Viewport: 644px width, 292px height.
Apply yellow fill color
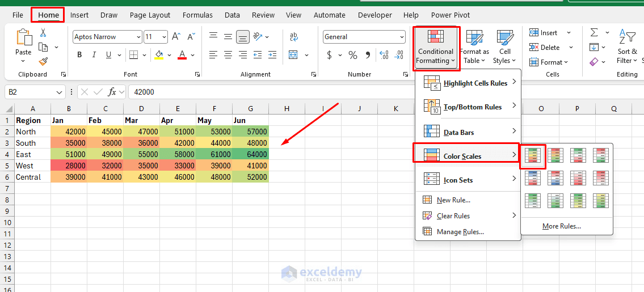tap(159, 54)
